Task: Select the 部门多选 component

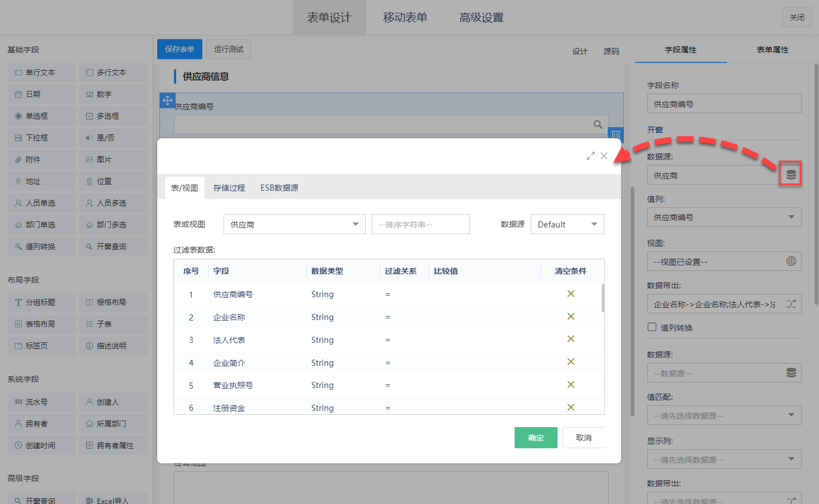Action: pyautogui.click(x=113, y=225)
